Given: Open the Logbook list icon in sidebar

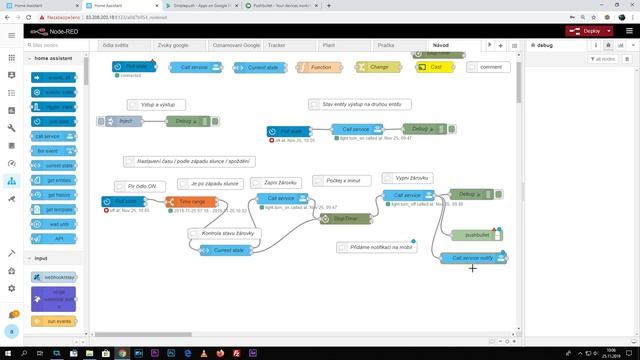Looking at the screenshot, I should pos(11,93).
